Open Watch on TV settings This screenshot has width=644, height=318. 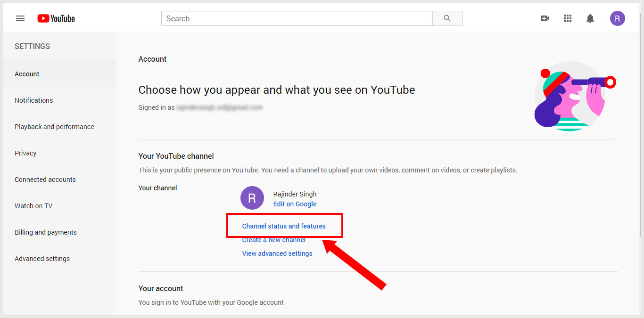coord(59,206)
